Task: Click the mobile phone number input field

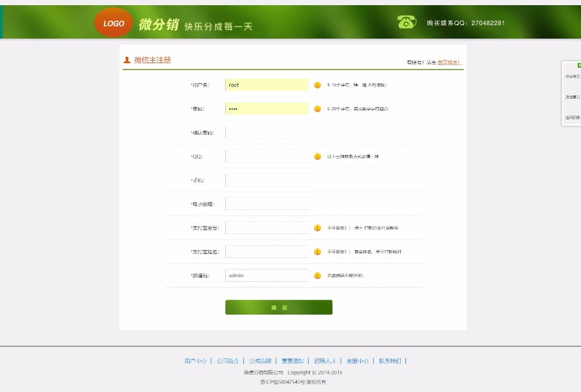Action: coord(266,179)
